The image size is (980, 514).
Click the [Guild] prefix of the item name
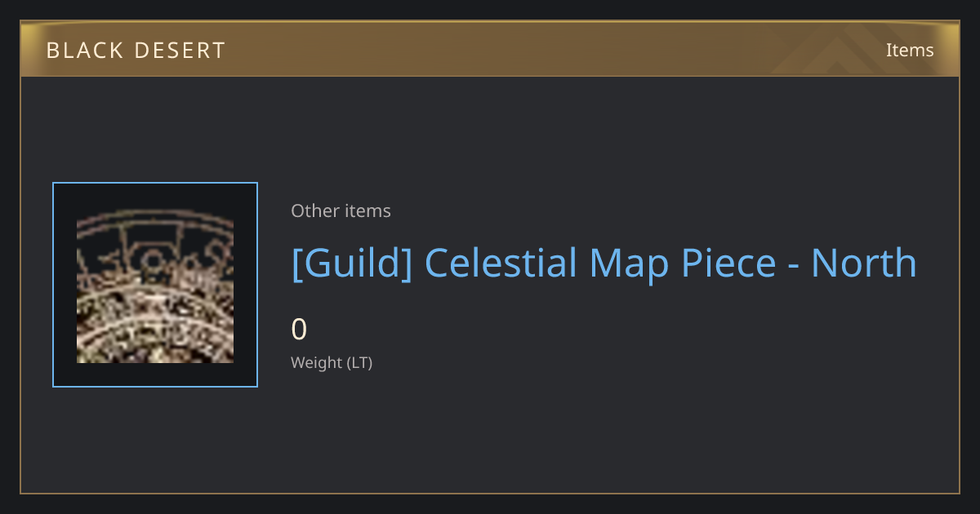tap(351, 264)
